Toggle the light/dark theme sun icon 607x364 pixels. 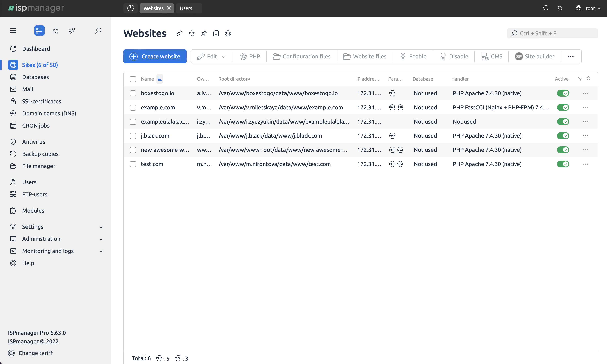560,8
